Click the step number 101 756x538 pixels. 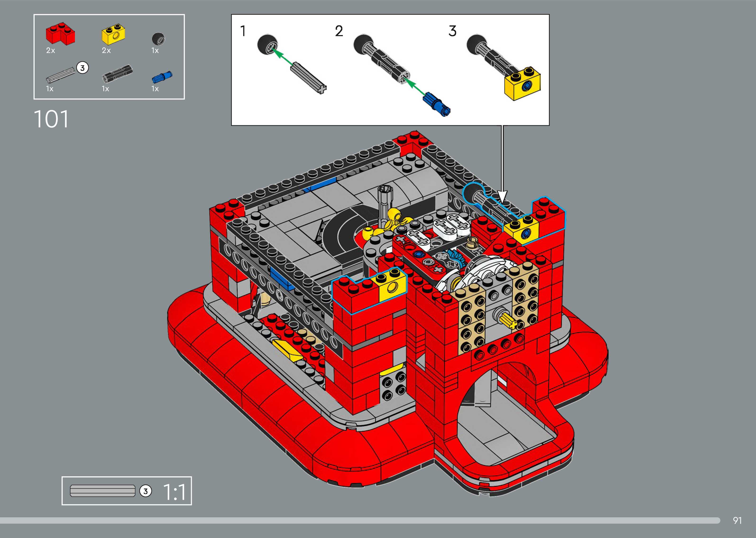(x=51, y=119)
